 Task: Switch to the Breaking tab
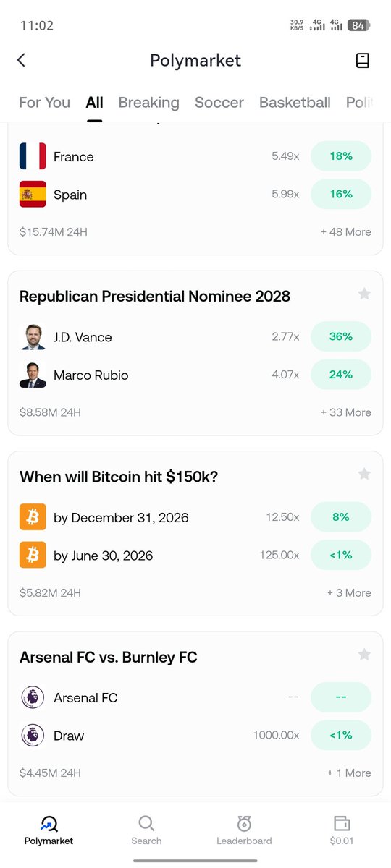148,103
